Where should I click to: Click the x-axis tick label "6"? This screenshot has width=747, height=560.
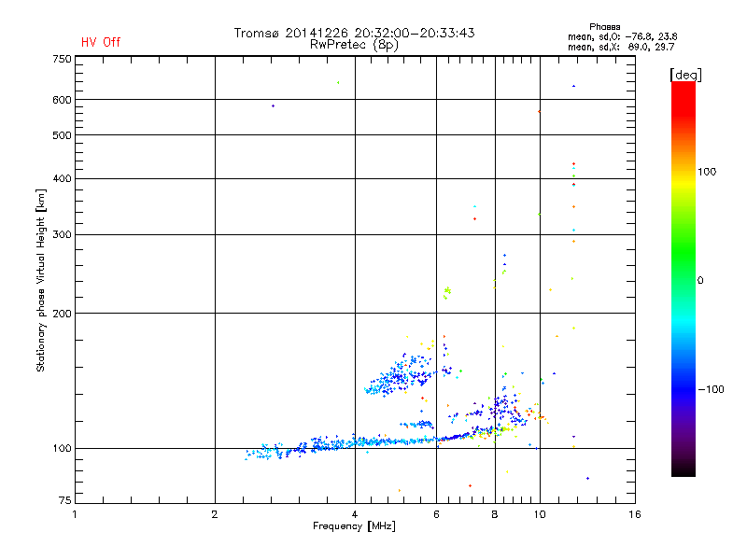tap(436, 514)
